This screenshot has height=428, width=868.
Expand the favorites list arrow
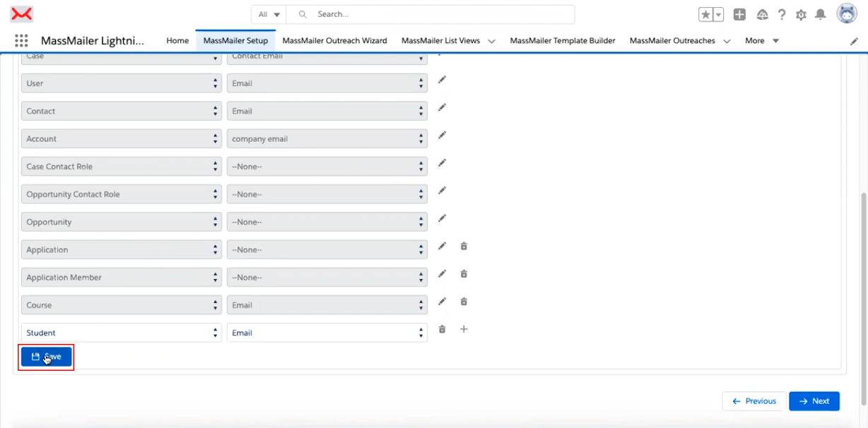718,14
